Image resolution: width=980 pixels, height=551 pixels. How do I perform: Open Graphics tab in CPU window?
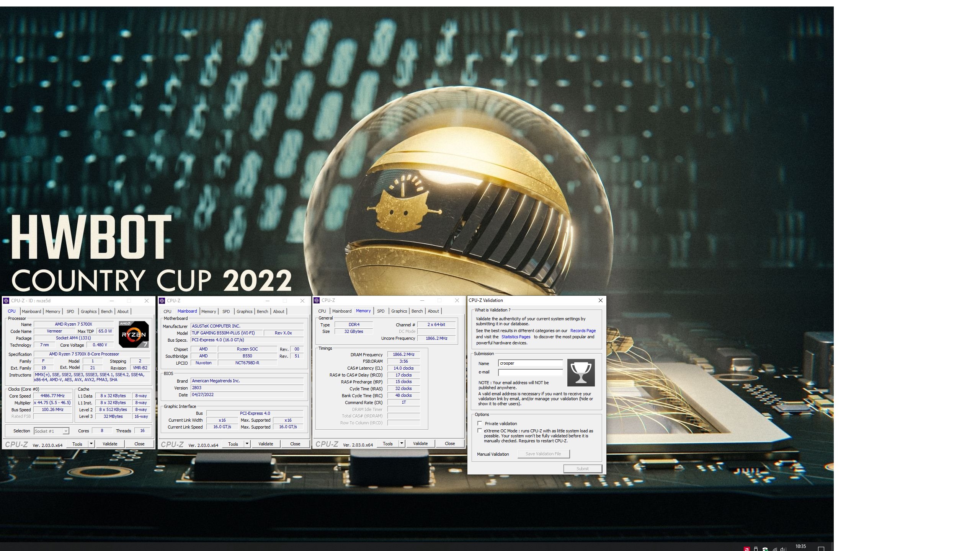coord(88,311)
